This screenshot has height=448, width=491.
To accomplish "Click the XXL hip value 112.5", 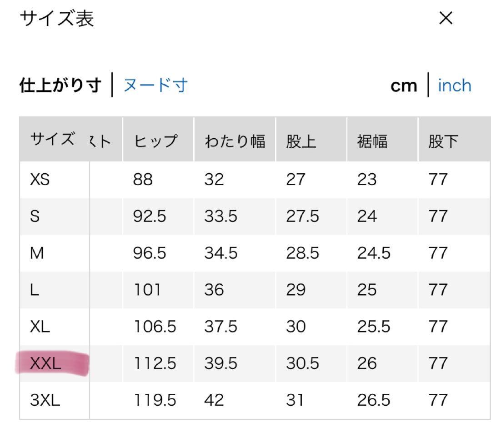I will (155, 363).
